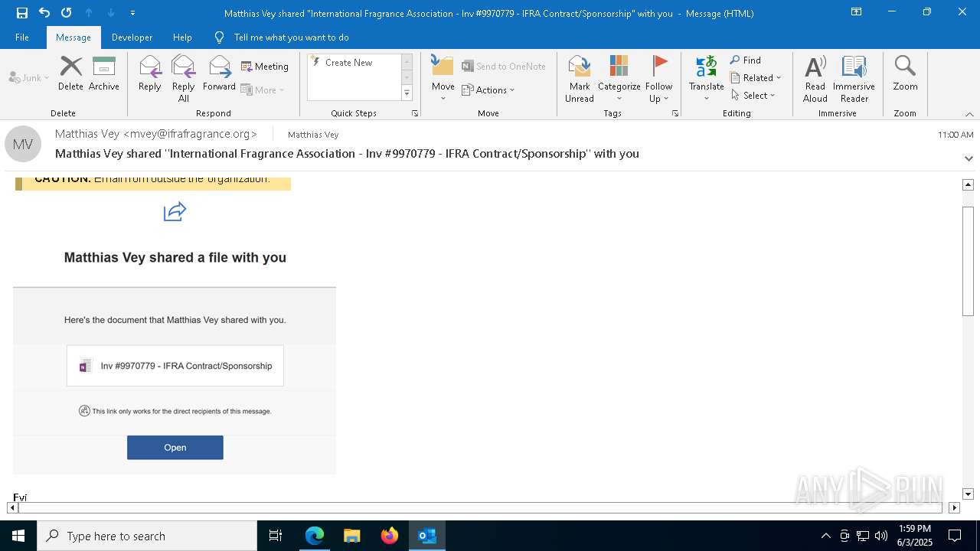This screenshot has height=551, width=980.
Task: Open the Actions dropdown
Action: click(x=488, y=90)
